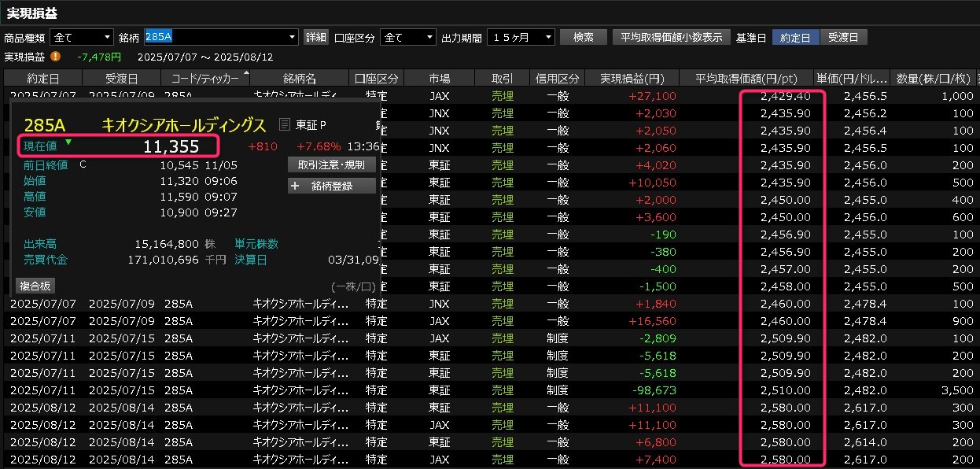The height and width of the screenshot is (469, 980).
Task: Click the plus icon on 銘柄登録
Action: pos(296,186)
